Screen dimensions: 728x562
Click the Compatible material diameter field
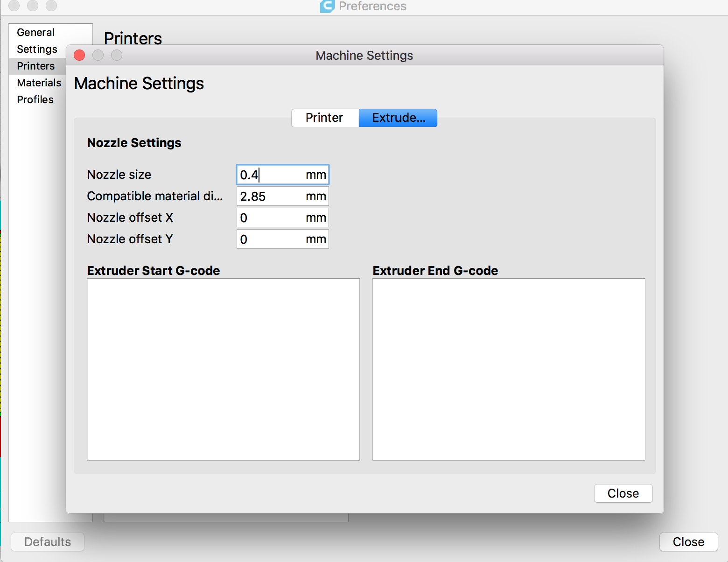point(271,196)
